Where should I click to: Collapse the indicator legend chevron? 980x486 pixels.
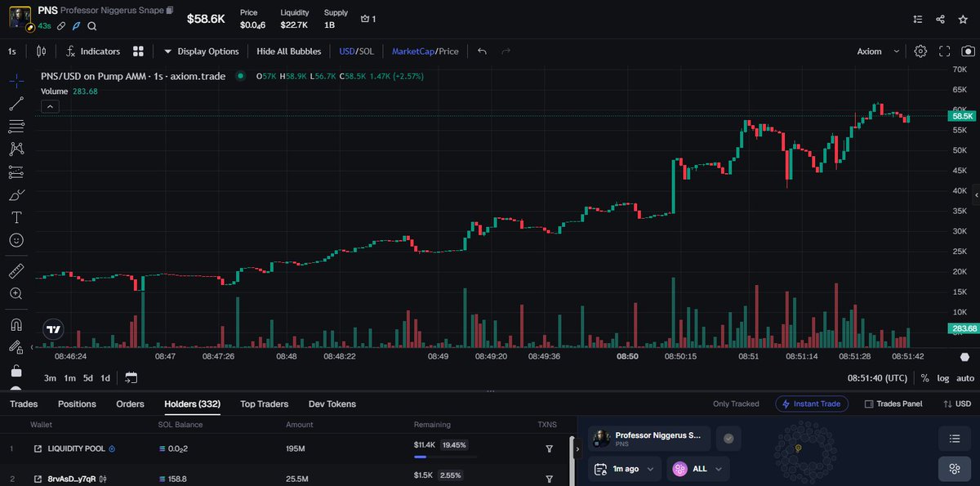click(50, 106)
